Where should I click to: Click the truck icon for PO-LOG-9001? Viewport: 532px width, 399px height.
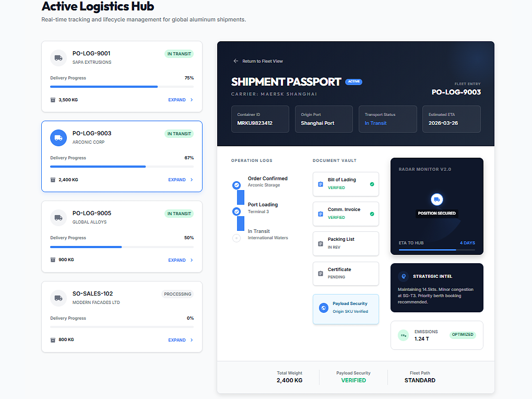58,57
